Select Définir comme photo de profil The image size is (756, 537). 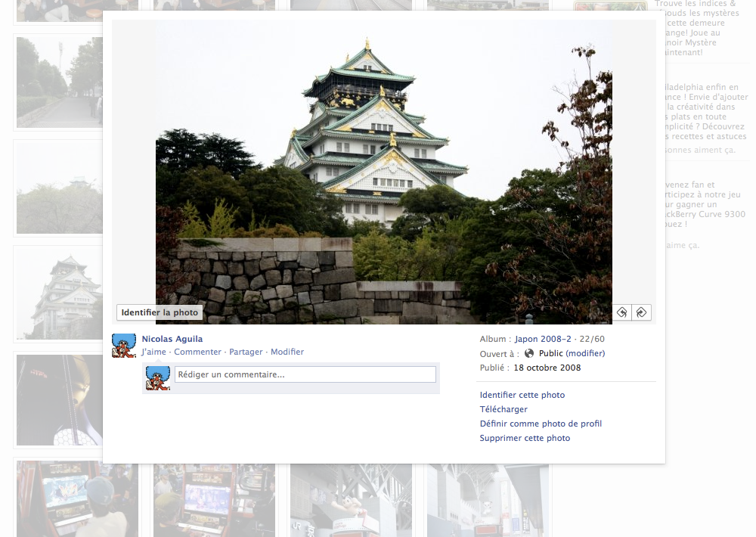[541, 424]
